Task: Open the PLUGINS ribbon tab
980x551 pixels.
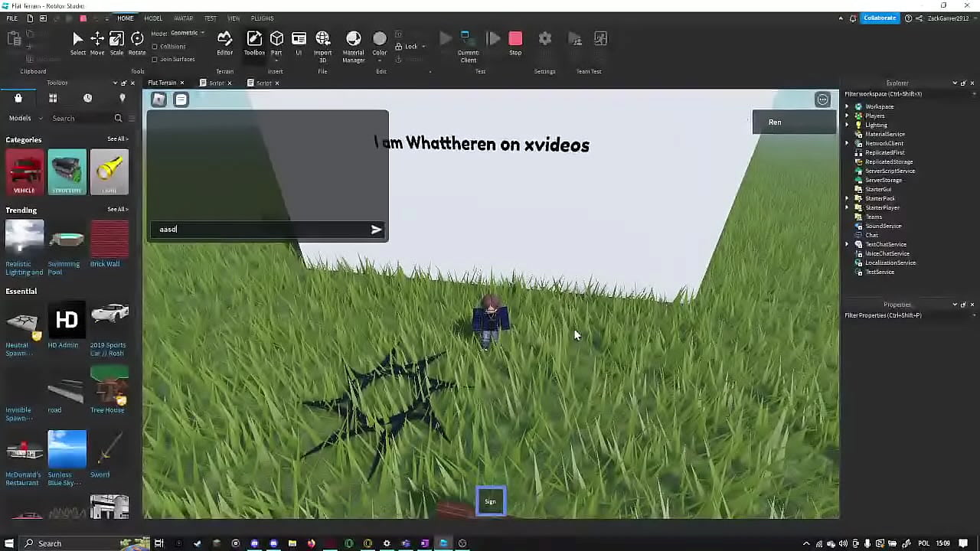Action: [262, 18]
